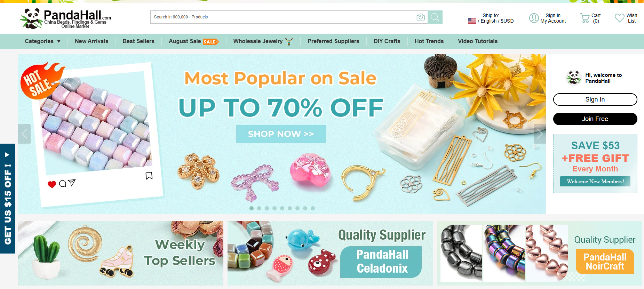Open the Video Tutorials menu item
The width and height of the screenshot is (644, 289).
coord(478,41)
